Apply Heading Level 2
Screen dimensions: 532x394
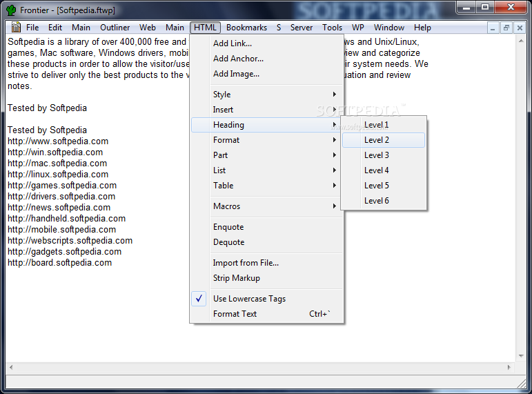(x=384, y=140)
